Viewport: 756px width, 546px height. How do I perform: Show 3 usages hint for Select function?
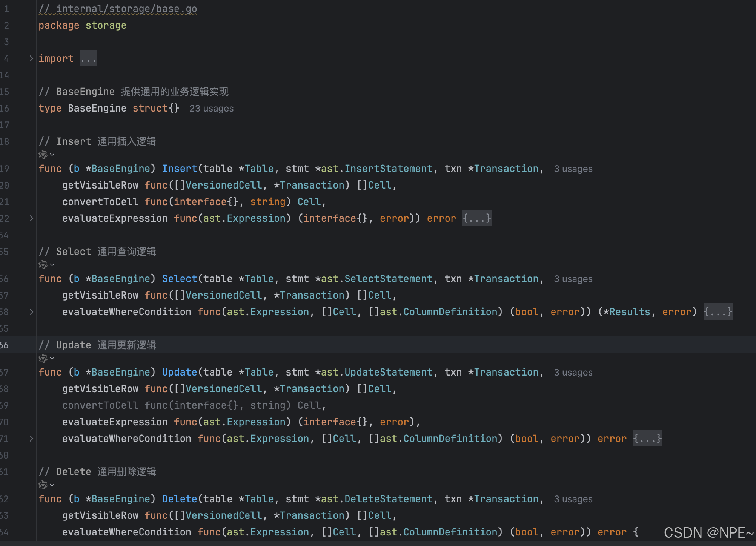pos(573,279)
